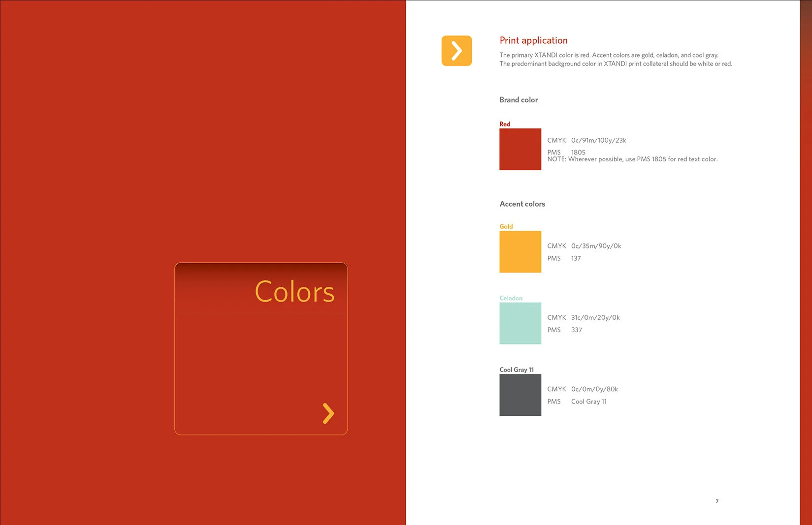Screen dimensions: 812x525
Task: Click the Print application heading
Action: click(533, 41)
